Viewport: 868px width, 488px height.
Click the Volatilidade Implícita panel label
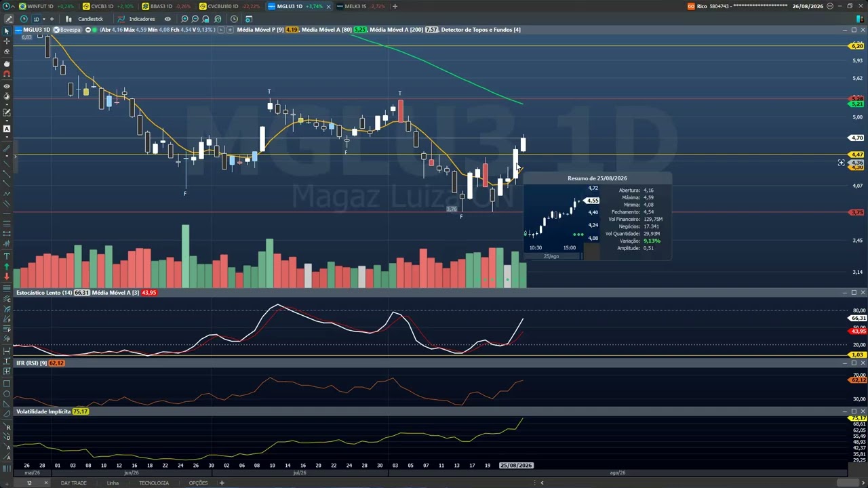tap(43, 411)
